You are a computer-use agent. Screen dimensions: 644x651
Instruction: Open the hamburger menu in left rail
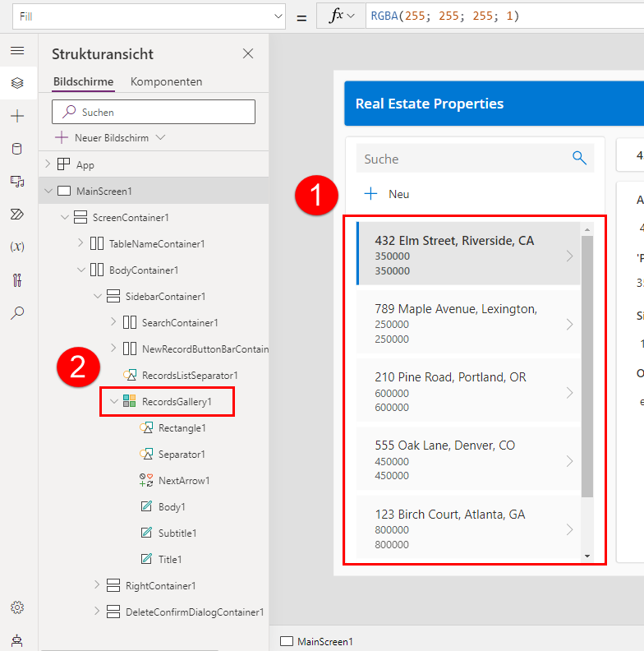[17, 51]
